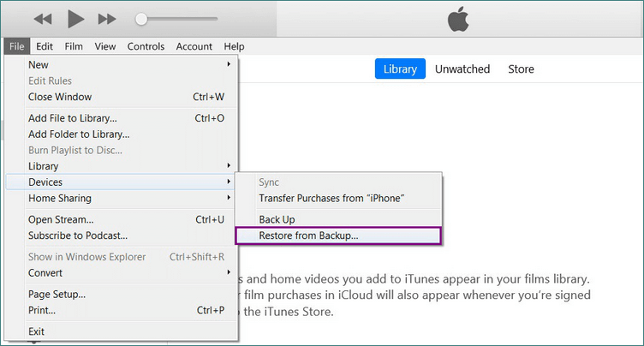Click the fast-forward playback button
The height and width of the screenshot is (346, 644).
click(107, 19)
